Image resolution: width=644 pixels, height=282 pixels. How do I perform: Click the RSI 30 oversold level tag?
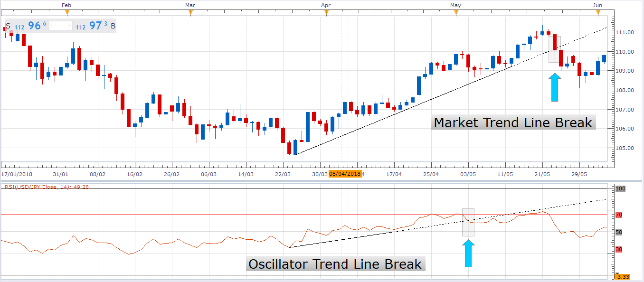point(619,250)
